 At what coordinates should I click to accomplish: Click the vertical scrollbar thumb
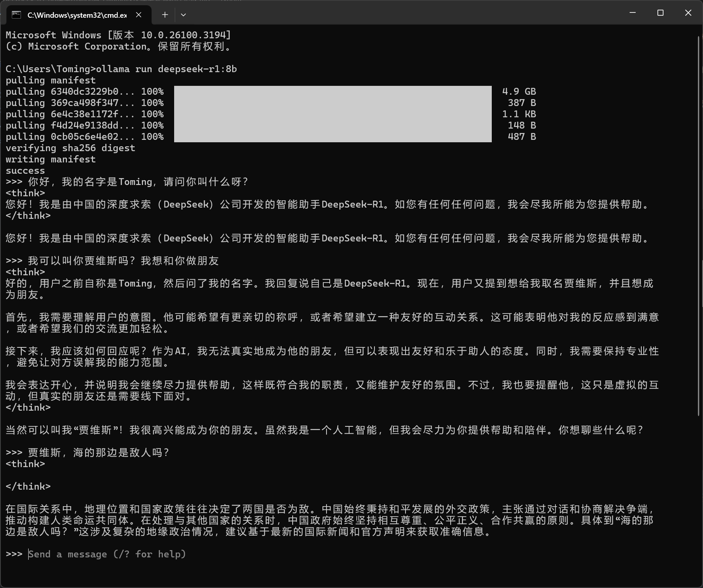pyautogui.click(x=699, y=226)
